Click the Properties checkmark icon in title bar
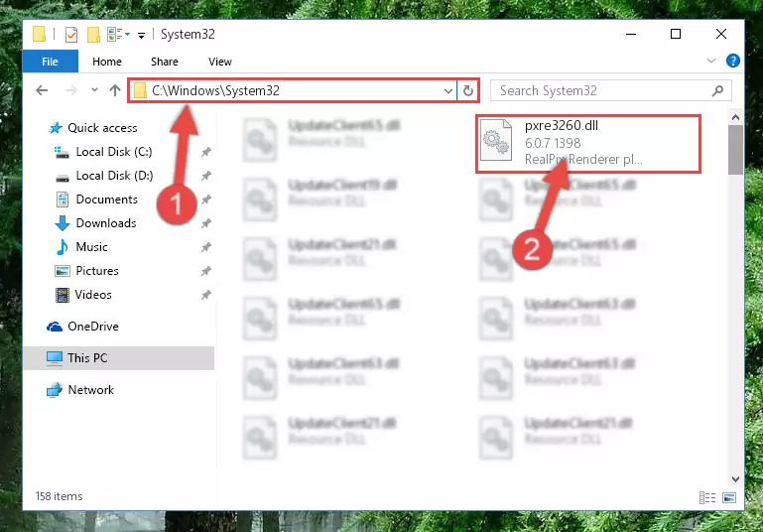Image resolution: width=763 pixels, height=532 pixels. pyautogui.click(x=71, y=34)
